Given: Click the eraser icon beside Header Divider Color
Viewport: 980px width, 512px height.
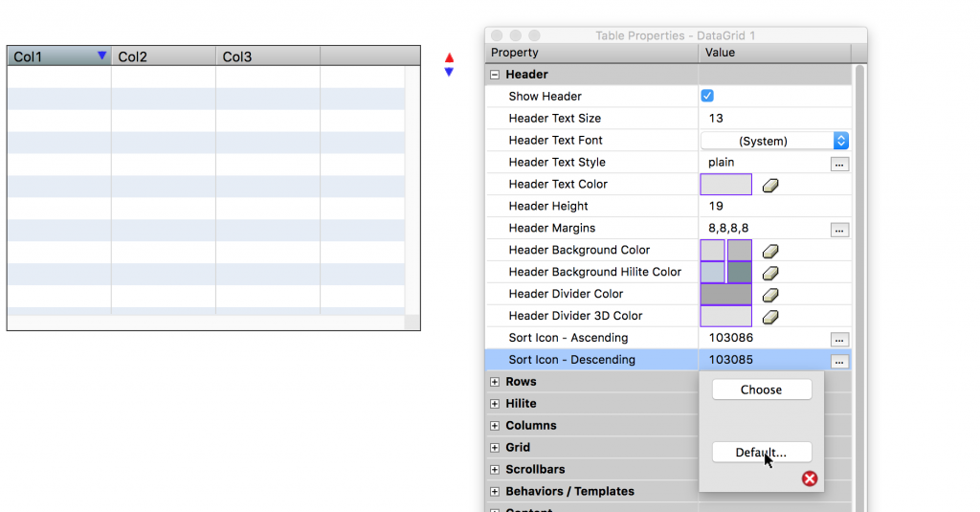Looking at the screenshot, I should point(770,295).
